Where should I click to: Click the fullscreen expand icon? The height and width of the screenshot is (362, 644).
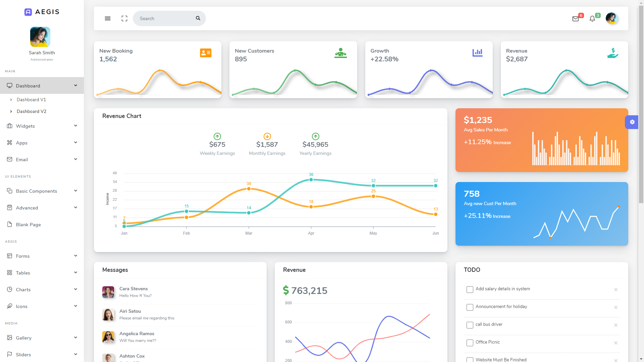124,18
